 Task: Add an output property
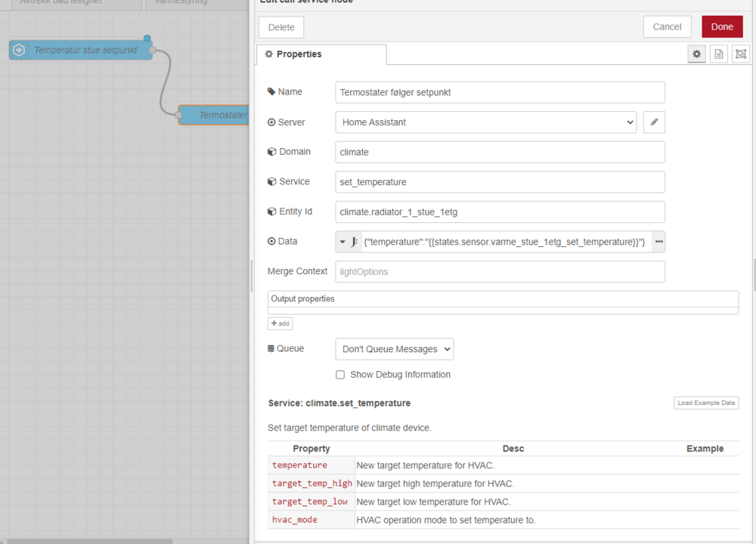click(280, 323)
